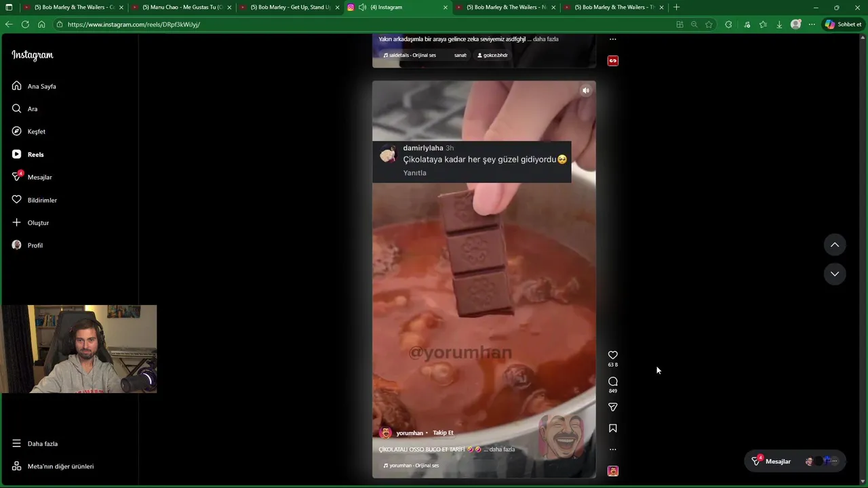Follow yorumhan with Takip Et button
The image size is (868, 488).
pos(443,432)
